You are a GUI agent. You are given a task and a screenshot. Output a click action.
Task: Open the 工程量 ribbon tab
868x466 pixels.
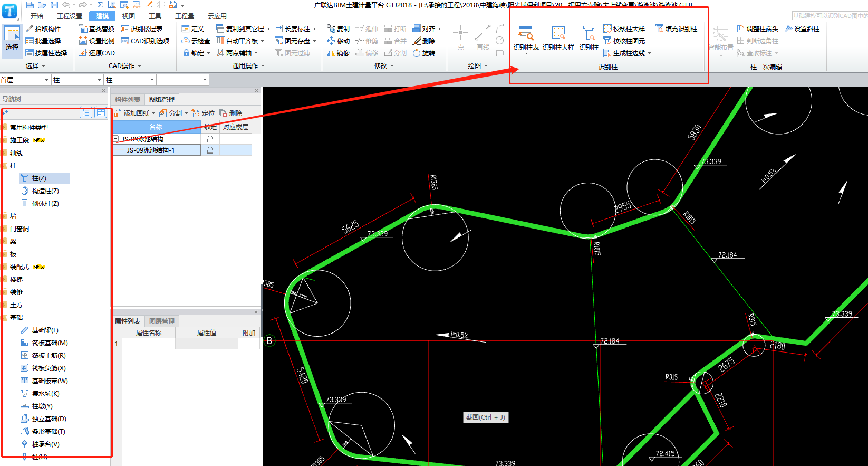click(185, 16)
